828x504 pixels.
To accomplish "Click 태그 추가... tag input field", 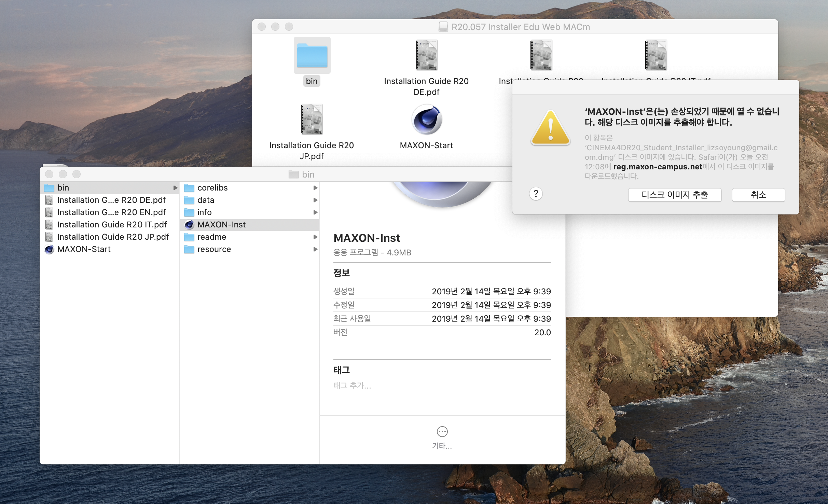I will (352, 386).
